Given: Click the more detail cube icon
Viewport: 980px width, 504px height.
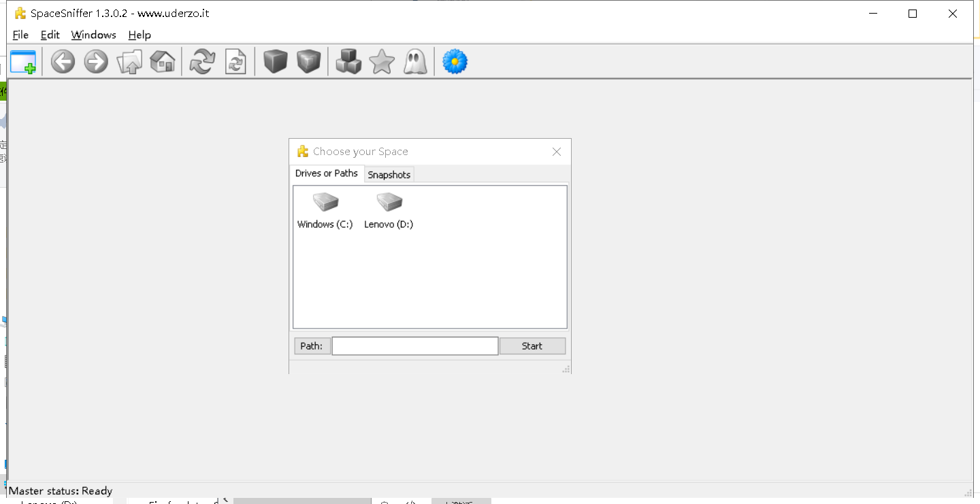Looking at the screenshot, I should [x=308, y=62].
